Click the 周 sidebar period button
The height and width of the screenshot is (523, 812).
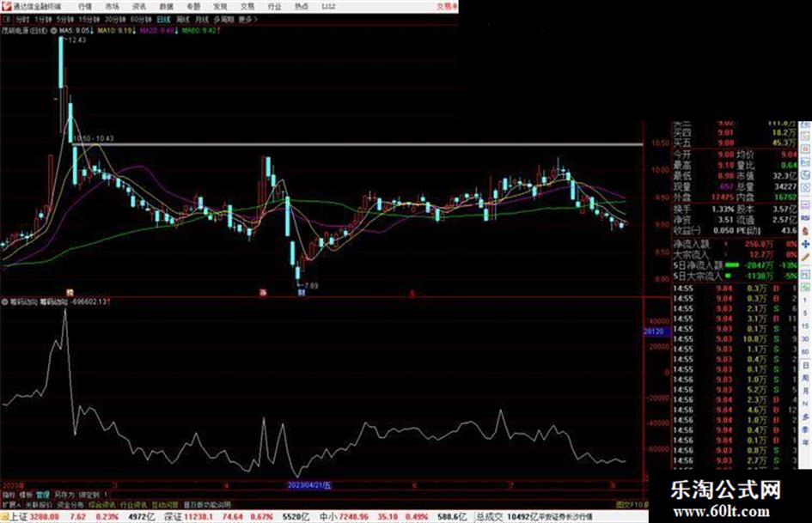coord(805,379)
